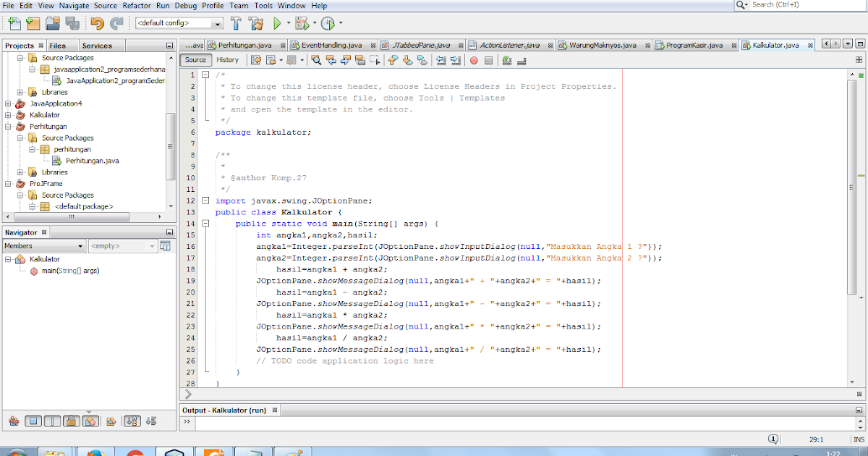The height and width of the screenshot is (456, 868).
Task: Collapse the Perhitungan project node
Action: click(9, 126)
